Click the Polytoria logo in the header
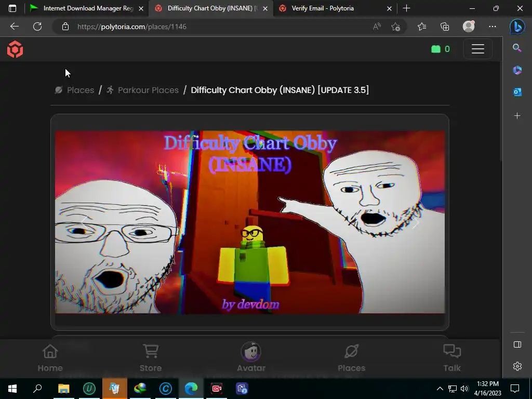Viewport: 532px width, 399px height. point(15,49)
